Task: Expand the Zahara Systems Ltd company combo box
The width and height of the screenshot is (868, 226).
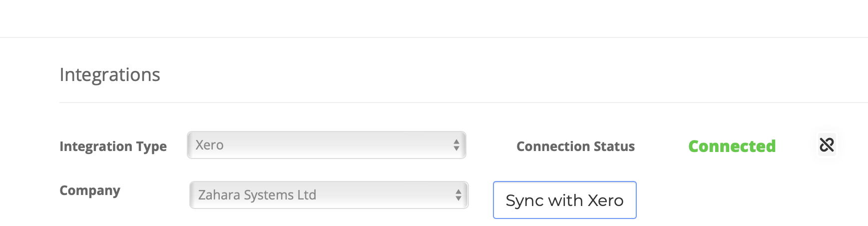Action: coord(329,195)
